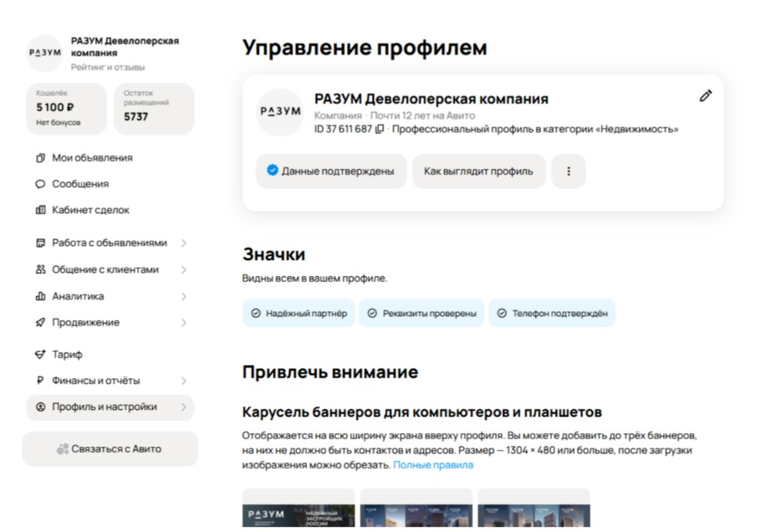Expand the Продвижение chevron
Viewport: 766px width, 532px height.
coord(184,322)
